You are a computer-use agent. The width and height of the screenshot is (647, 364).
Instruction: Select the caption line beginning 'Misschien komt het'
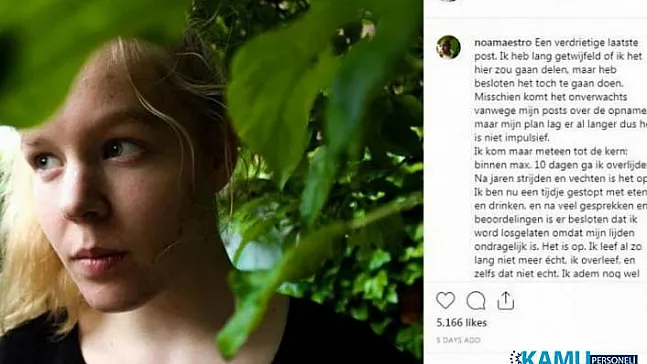coord(551,97)
